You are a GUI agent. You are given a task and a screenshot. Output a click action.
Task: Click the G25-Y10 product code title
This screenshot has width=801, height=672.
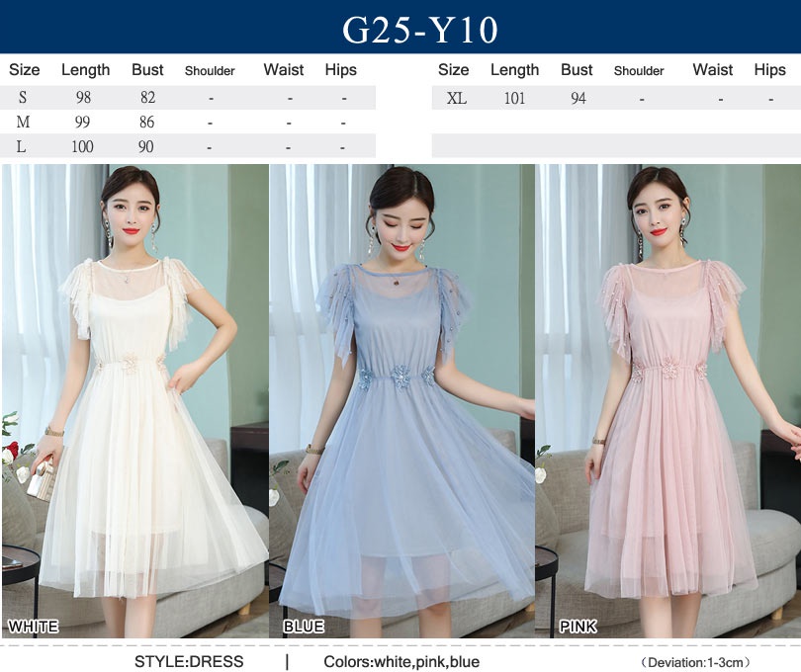click(420, 30)
